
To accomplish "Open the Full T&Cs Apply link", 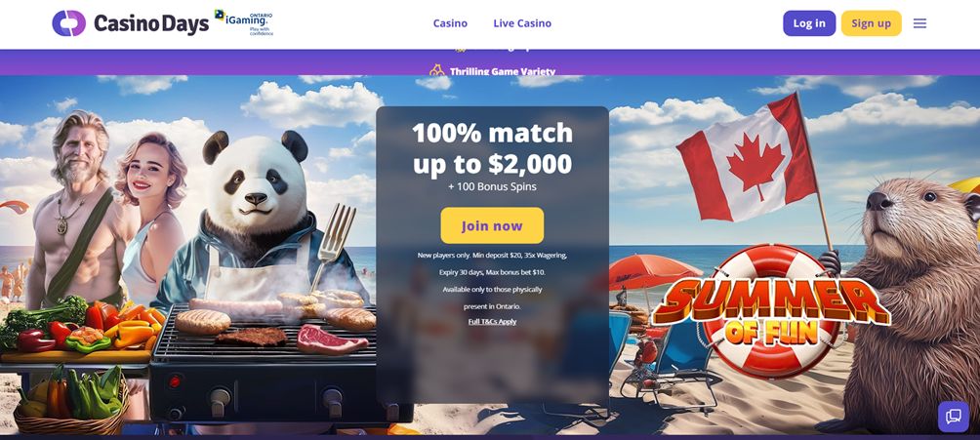I will tap(492, 321).
